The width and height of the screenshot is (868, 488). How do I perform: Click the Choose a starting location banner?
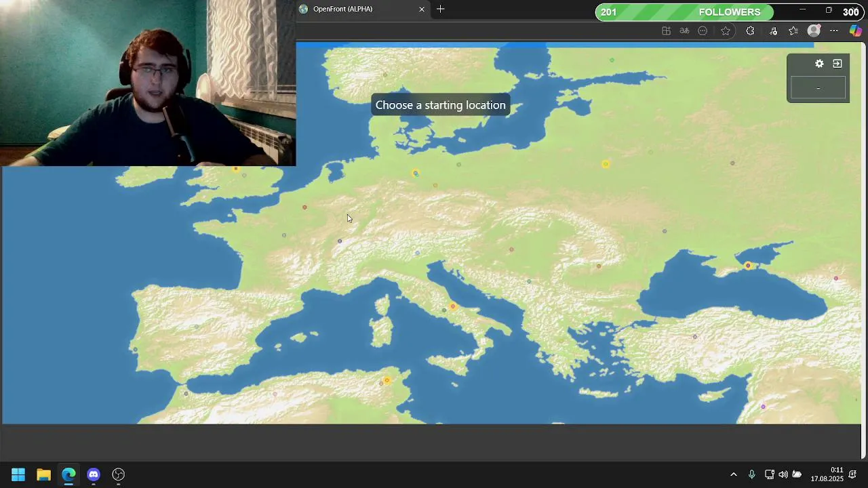pyautogui.click(x=441, y=105)
